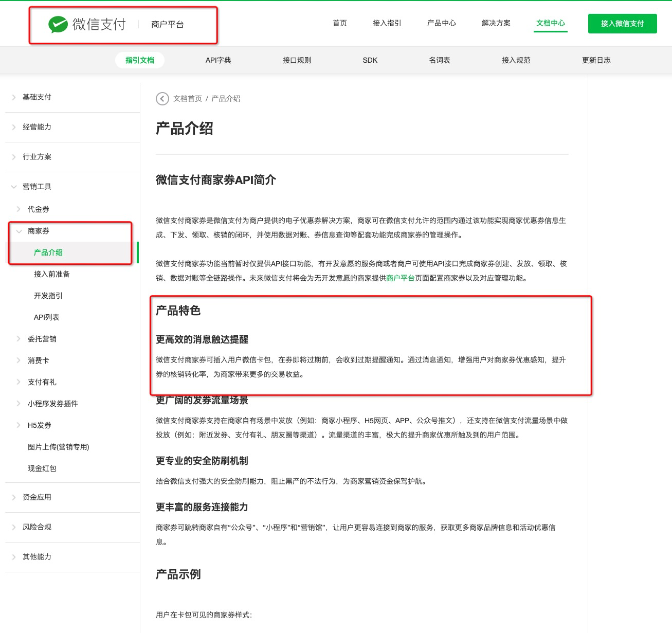Click the 风险合规 sidebar label

click(37, 527)
